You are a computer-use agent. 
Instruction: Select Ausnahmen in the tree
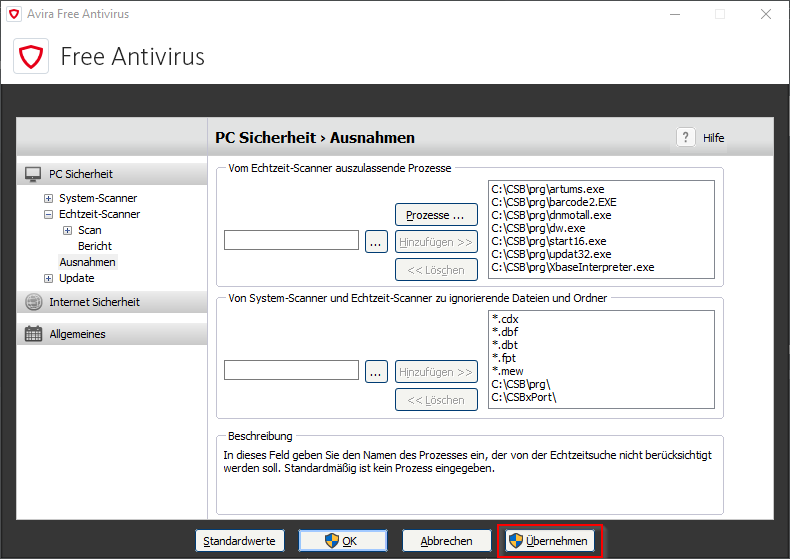88,262
